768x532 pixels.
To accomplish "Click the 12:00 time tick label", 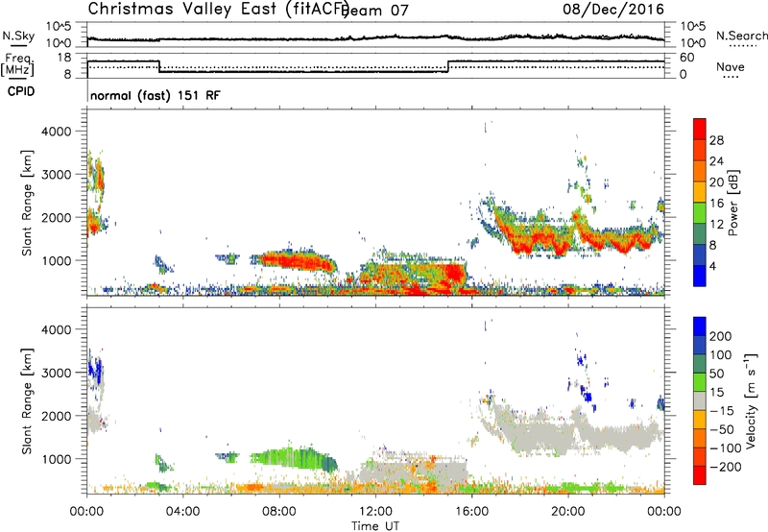I will point(375,512).
